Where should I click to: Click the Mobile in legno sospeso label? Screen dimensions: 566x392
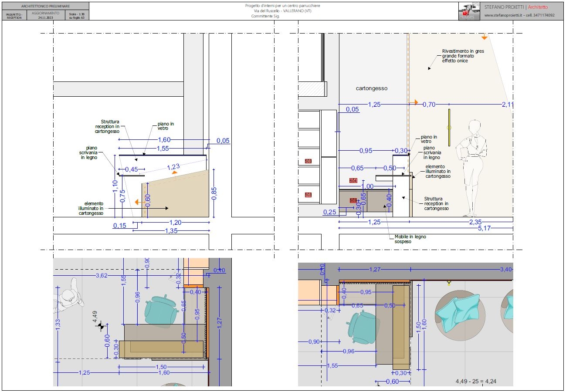coord(410,239)
